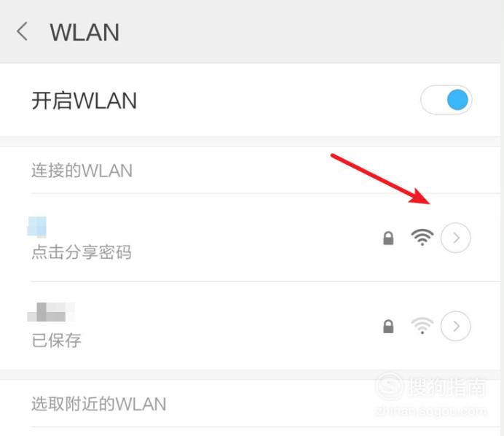Screen dimensions: 504x436
Task: Go back using the top-left arrow
Action: [22, 31]
